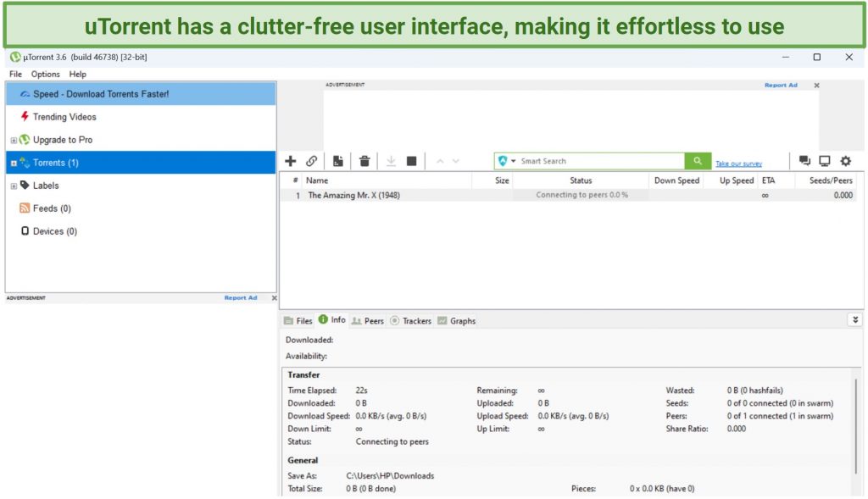
Task: Click the speedometer icon beside Speed entry
Action: click(25, 94)
